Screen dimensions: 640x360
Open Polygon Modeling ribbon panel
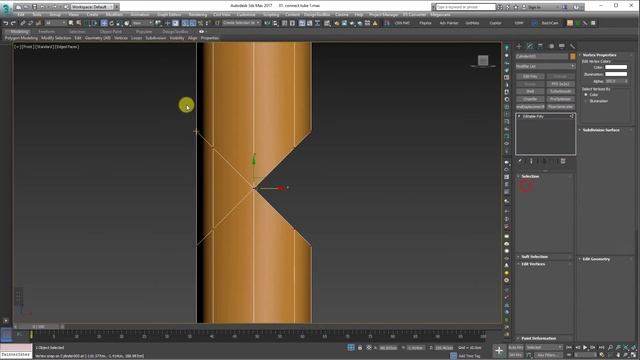click(x=21, y=38)
